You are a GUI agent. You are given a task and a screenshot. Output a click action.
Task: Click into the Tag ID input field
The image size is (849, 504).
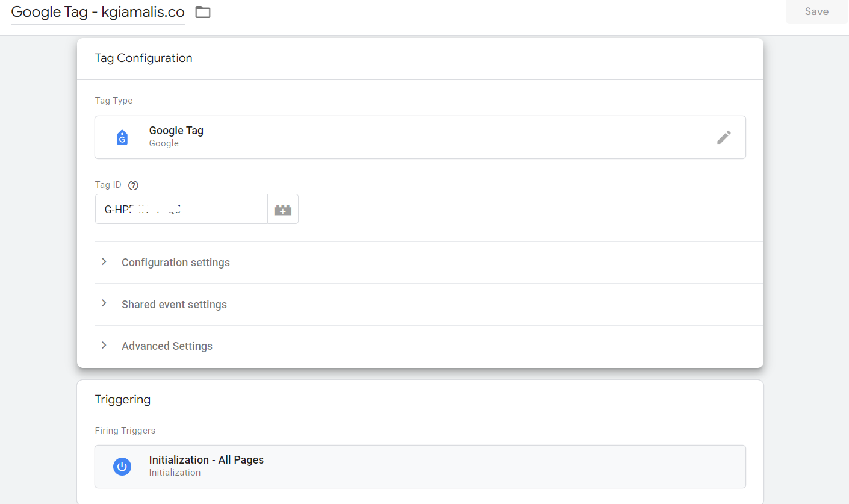181,209
